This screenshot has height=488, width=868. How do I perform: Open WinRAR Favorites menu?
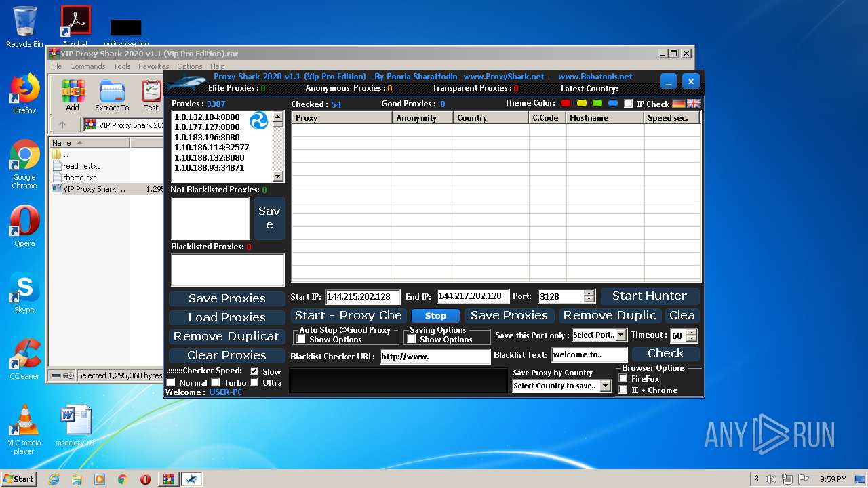pyautogui.click(x=154, y=66)
